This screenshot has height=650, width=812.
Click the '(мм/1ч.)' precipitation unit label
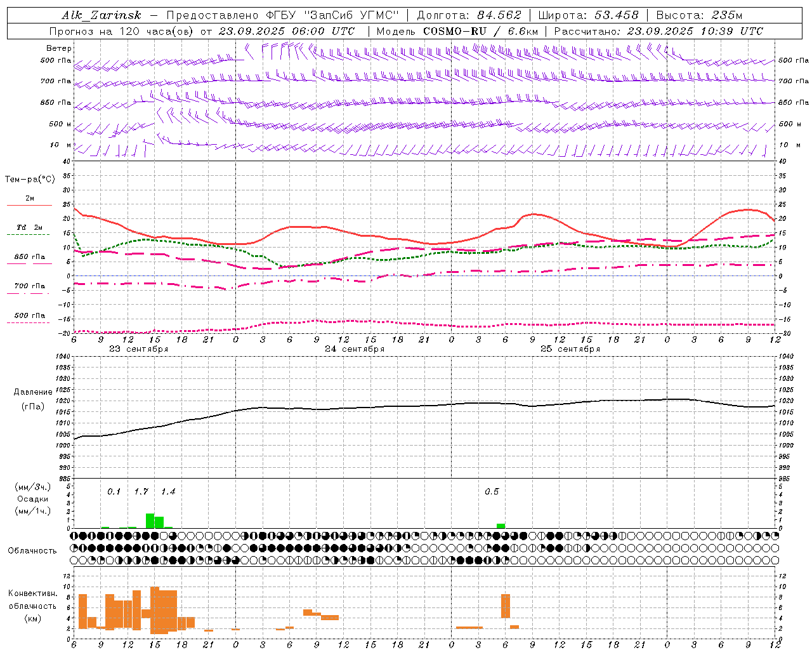tap(33, 511)
